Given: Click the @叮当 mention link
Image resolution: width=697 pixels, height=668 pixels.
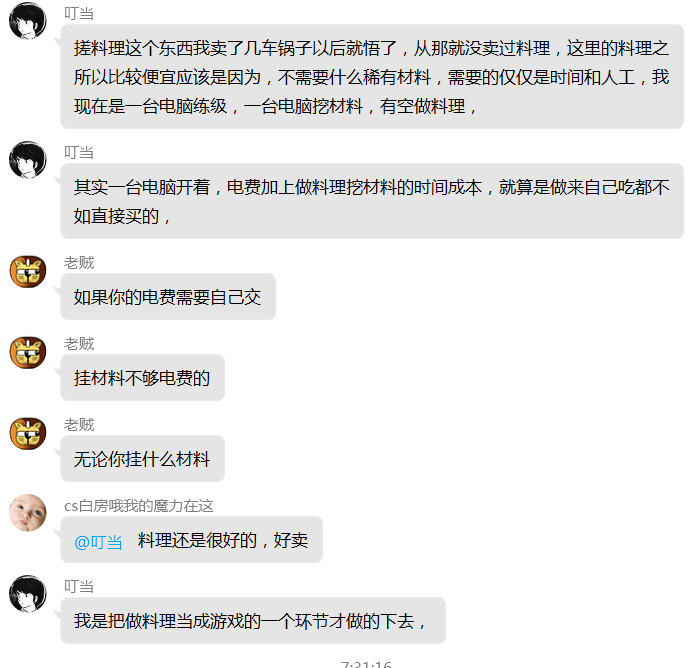Looking at the screenshot, I should click(x=98, y=542).
